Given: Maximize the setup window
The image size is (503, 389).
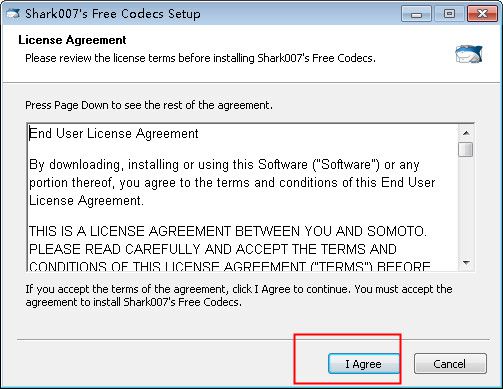Looking at the screenshot, I should (x=449, y=14).
